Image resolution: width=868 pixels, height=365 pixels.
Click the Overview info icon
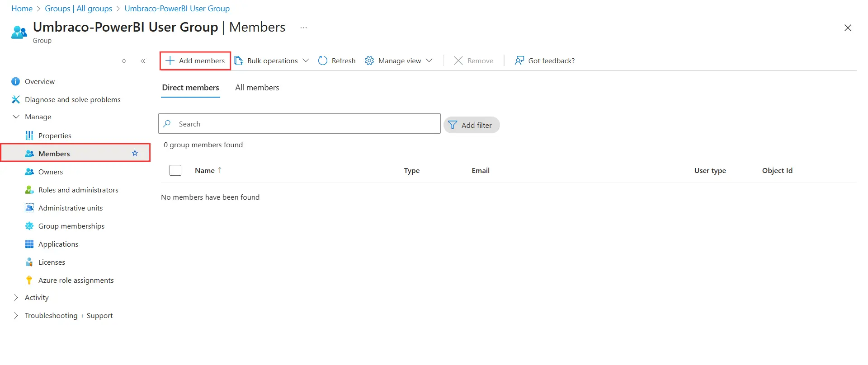(x=16, y=81)
